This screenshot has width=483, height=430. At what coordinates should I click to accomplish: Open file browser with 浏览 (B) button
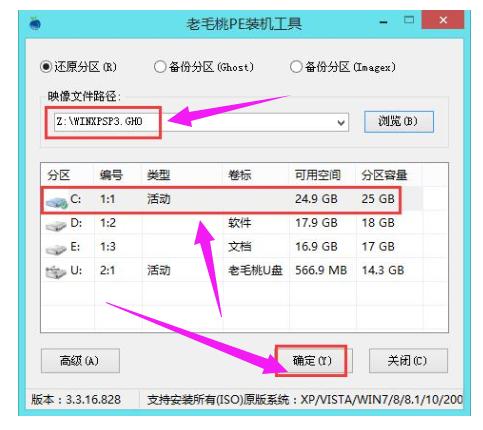(x=399, y=122)
